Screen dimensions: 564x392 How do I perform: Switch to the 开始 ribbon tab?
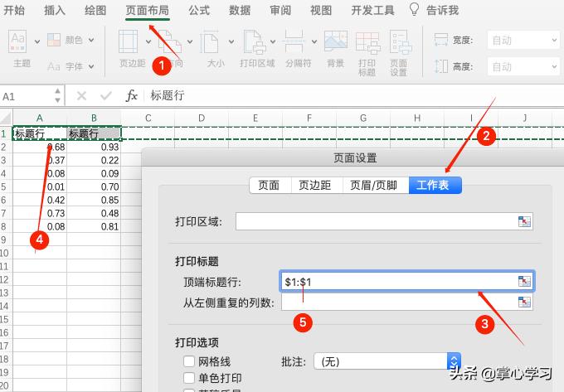[14, 10]
